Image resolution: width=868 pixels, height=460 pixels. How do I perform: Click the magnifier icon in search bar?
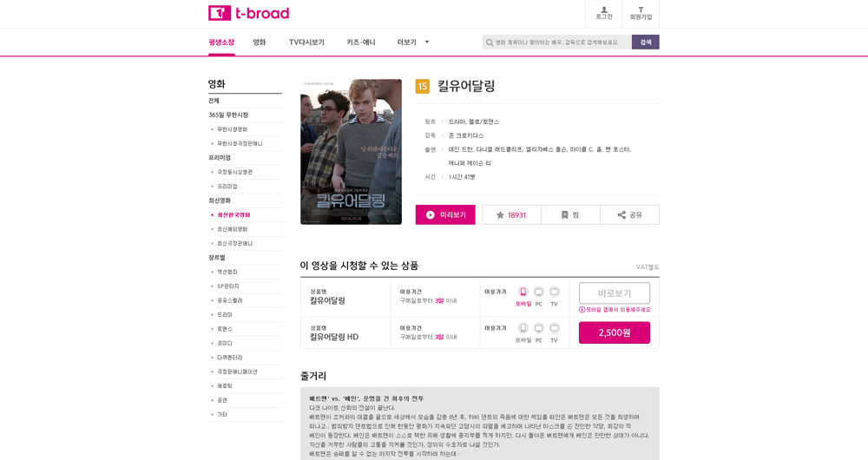pos(490,42)
